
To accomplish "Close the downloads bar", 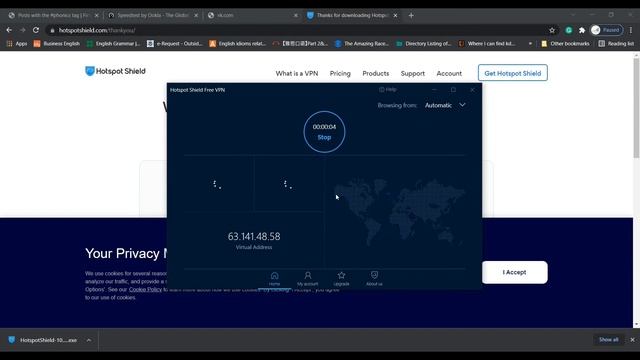I will click(x=632, y=340).
